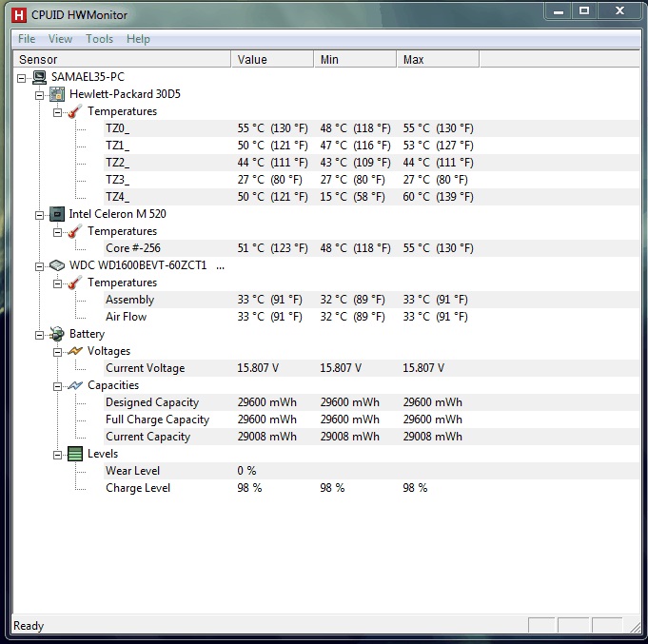This screenshot has width=648, height=644.
Task: Select the Core #-256 row
Action: point(371,248)
